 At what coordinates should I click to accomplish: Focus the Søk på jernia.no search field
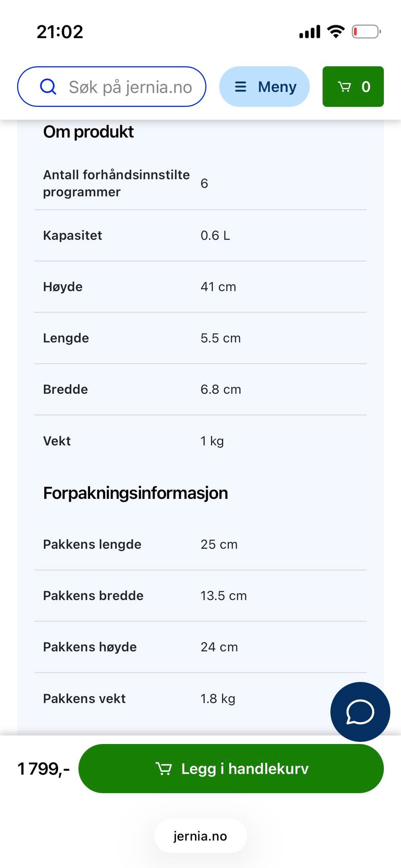pyautogui.click(x=112, y=86)
